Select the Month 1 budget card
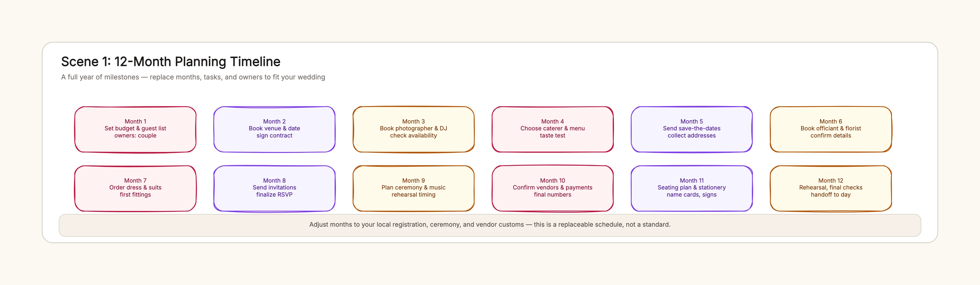Image resolution: width=980 pixels, height=285 pixels. 135,129
